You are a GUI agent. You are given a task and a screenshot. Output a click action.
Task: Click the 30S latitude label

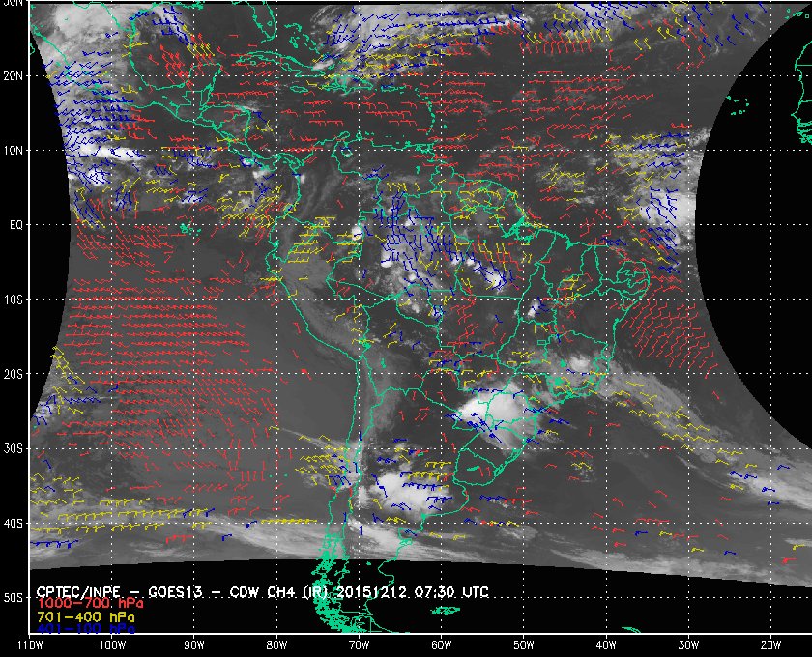click(x=14, y=448)
